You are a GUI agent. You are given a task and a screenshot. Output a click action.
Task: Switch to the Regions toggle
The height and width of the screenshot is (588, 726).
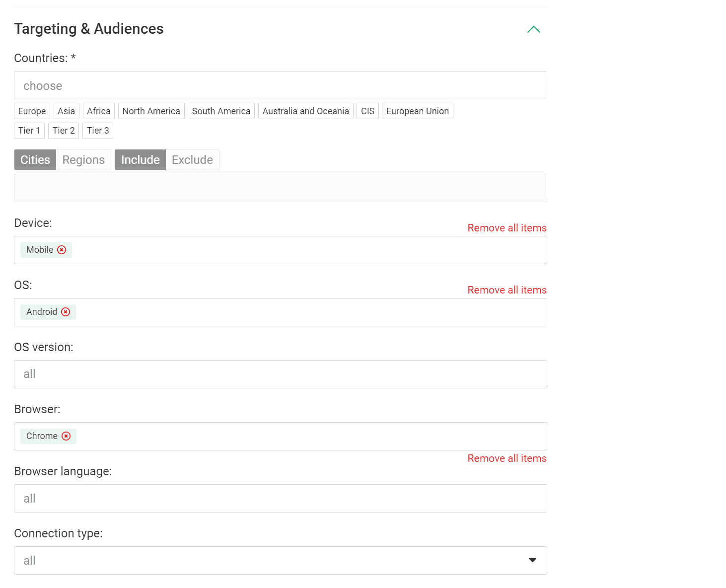pos(83,160)
